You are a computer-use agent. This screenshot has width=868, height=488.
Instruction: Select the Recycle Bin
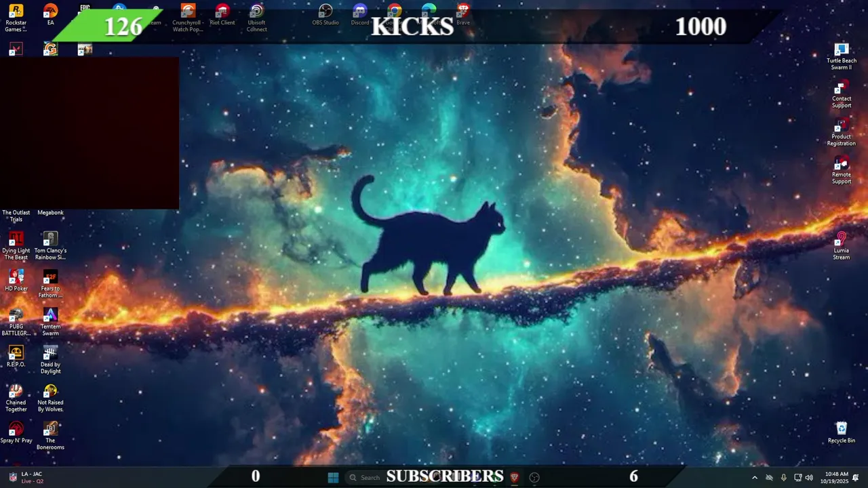pyautogui.click(x=842, y=432)
